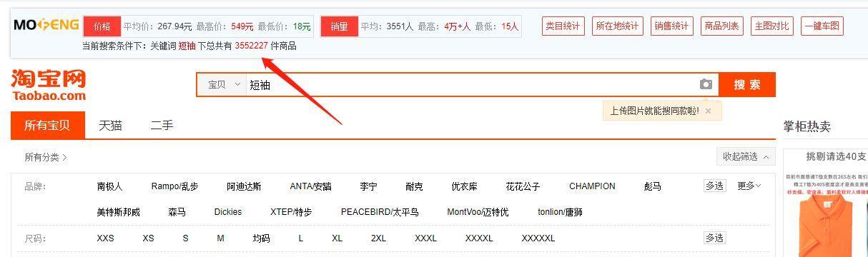The height and width of the screenshot is (257, 868).
Task: Click the 掌柜热卖 heading
Action: point(807,126)
